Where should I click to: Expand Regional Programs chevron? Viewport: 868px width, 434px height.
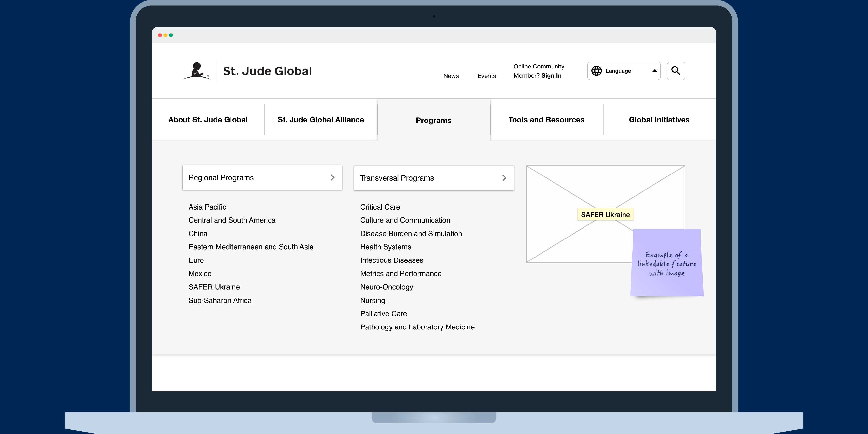coord(332,177)
